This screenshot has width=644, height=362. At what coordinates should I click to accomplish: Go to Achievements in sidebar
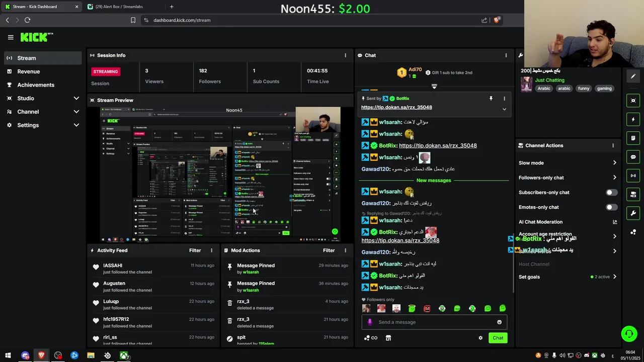click(x=36, y=85)
